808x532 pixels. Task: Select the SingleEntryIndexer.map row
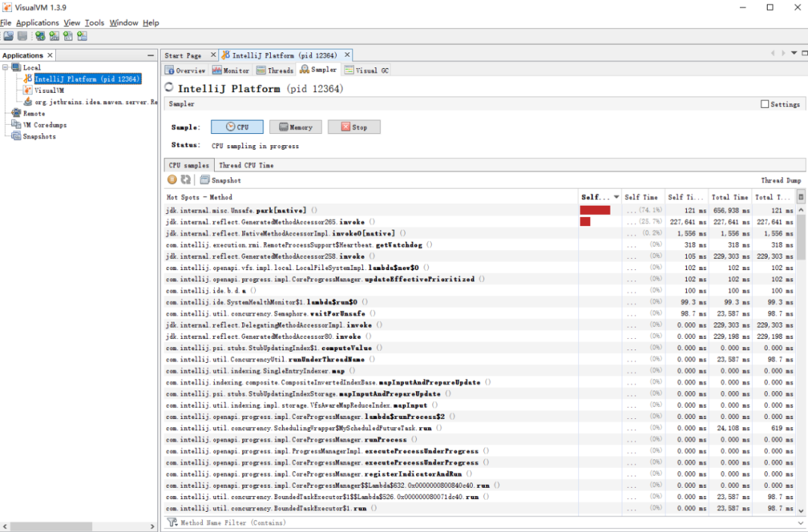click(x=480, y=370)
